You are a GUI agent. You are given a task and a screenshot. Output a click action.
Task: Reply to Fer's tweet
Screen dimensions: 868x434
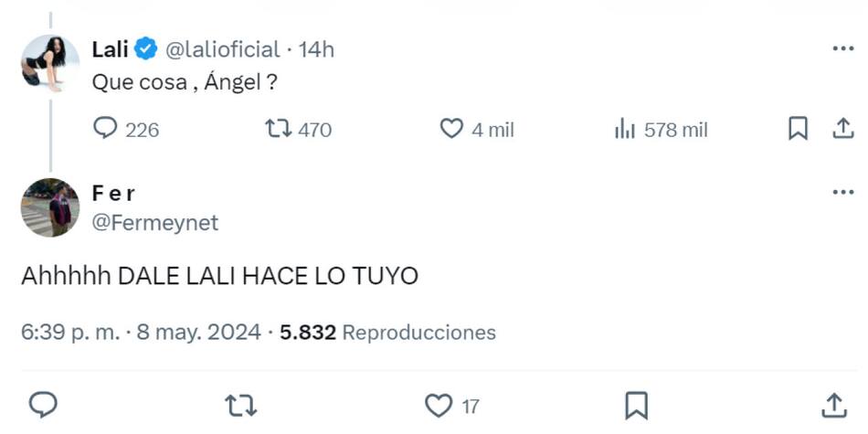click(44, 404)
